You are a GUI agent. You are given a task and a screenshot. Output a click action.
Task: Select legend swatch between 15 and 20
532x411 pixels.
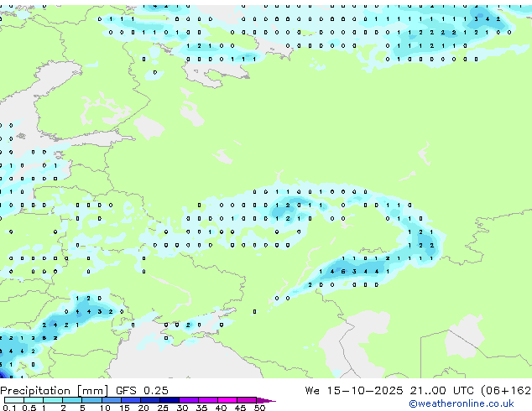point(130,400)
